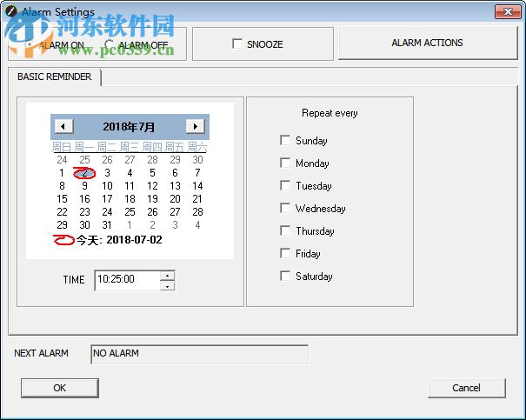
Task: Select July 14 in the calendar
Action: [197, 186]
